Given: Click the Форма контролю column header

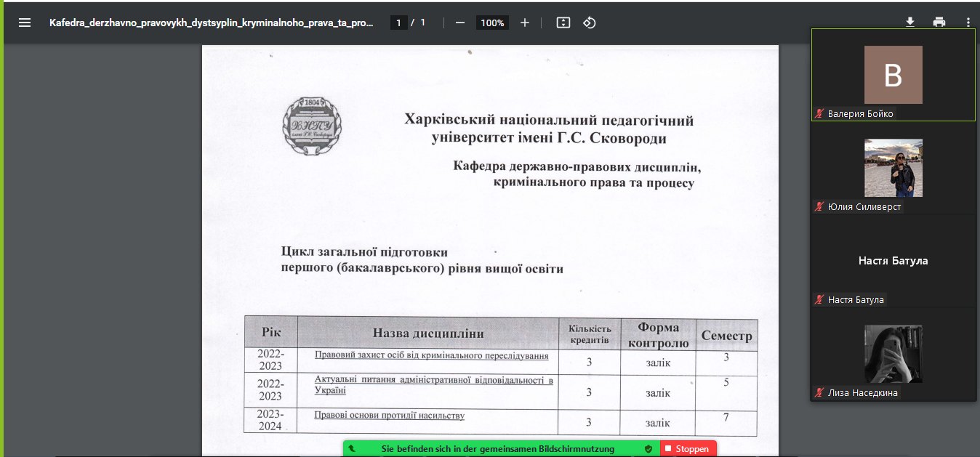Looking at the screenshot, I should point(658,335).
